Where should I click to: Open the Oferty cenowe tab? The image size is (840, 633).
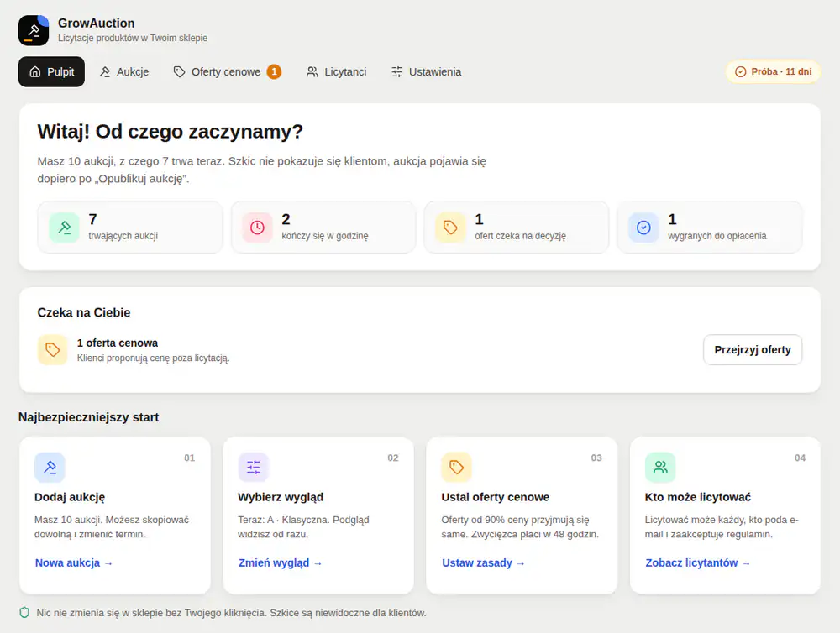(227, 71)
